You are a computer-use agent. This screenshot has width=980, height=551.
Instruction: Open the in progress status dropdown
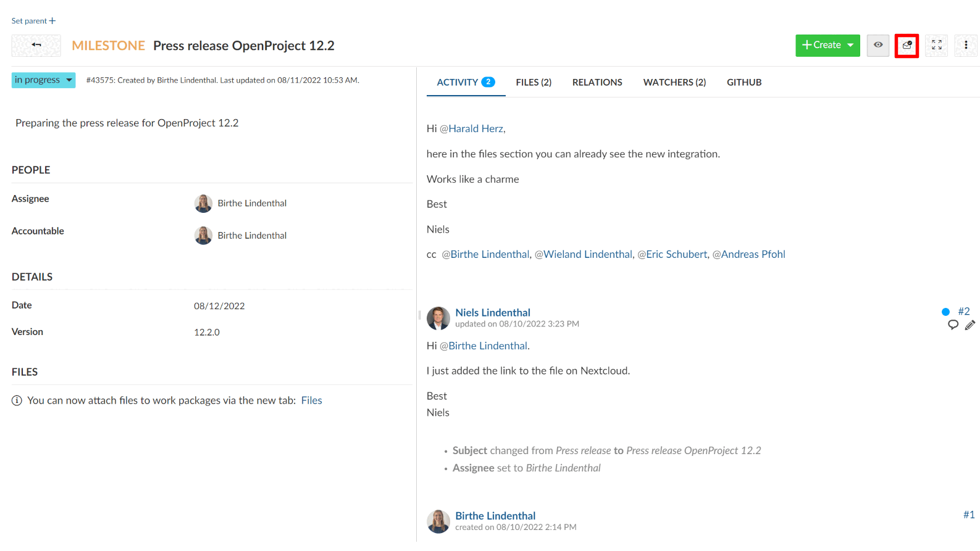[43, 80]
